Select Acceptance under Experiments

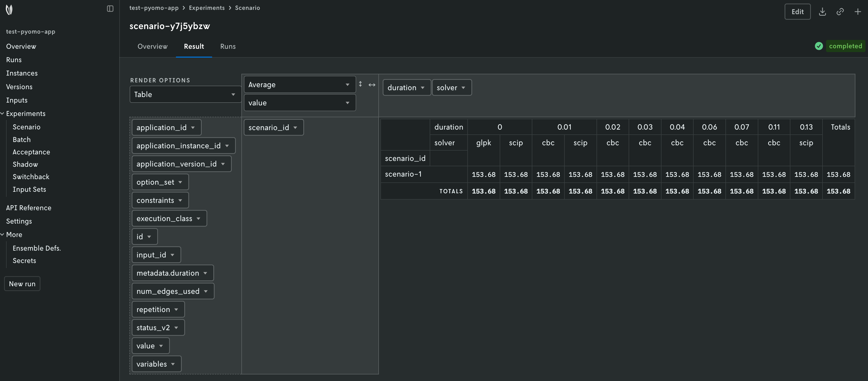pos(31,152)
